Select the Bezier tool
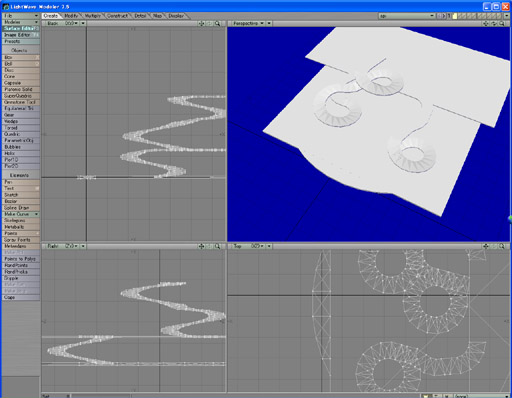The image size is (512, 398). coord(21,201)
